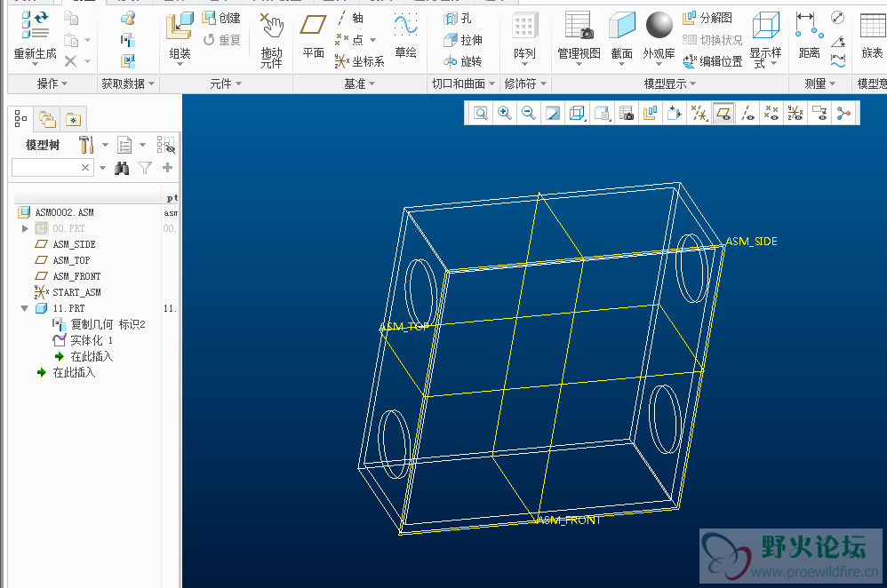887x588 pixels.
Task: Expand the 模型显示 group dropdown
Action: pos(670,83)
